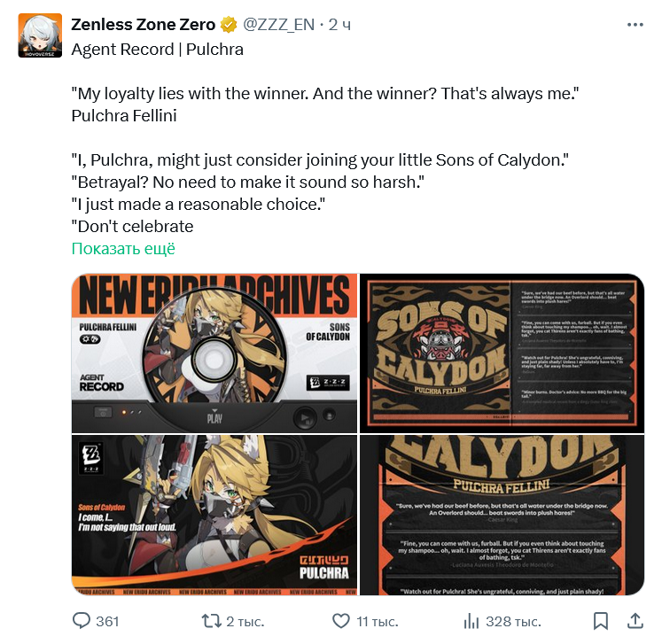Viewport: 662px width, 644px height.
Task: View post analytics bar chart icon
Action: pyautogui.click(x=471, y=621)
